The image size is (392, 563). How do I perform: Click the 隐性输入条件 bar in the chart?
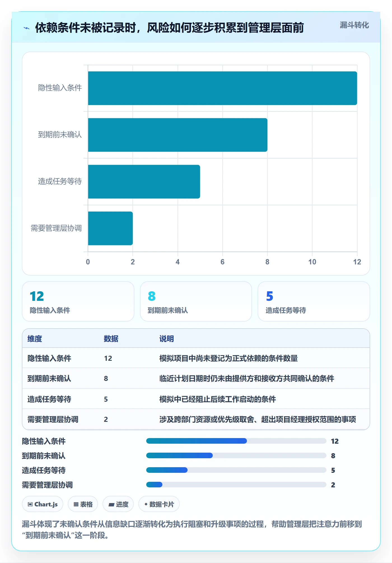[x=223, y=88]
